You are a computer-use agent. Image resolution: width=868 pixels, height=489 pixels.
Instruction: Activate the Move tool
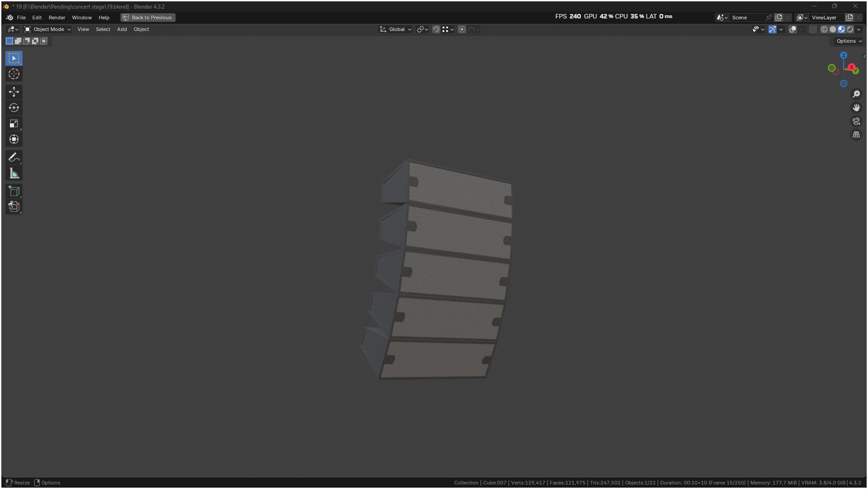tap(14, 92)
